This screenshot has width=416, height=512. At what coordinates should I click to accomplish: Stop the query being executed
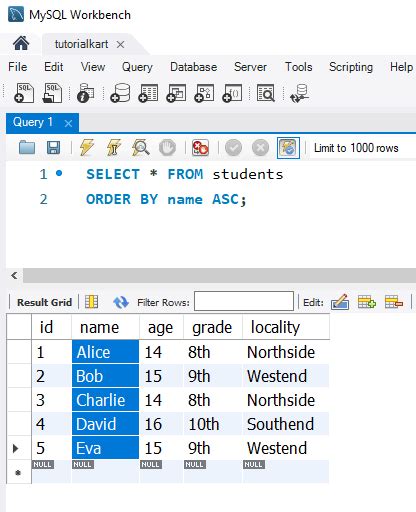click(167, 147)
